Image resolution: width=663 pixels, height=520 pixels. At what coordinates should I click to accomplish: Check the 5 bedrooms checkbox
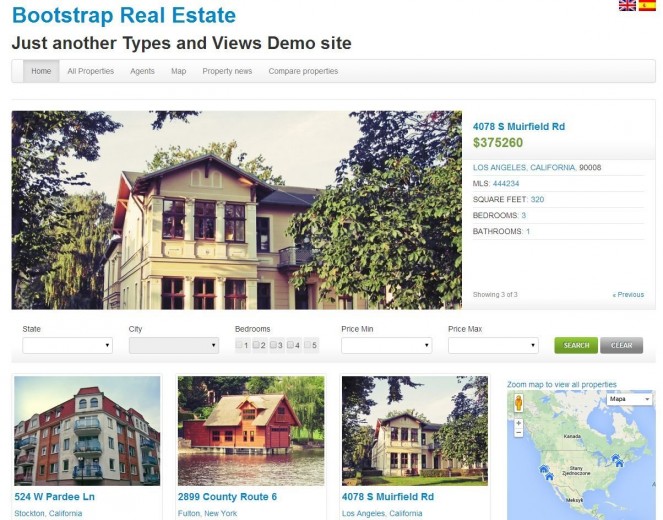tap(307, 345)
